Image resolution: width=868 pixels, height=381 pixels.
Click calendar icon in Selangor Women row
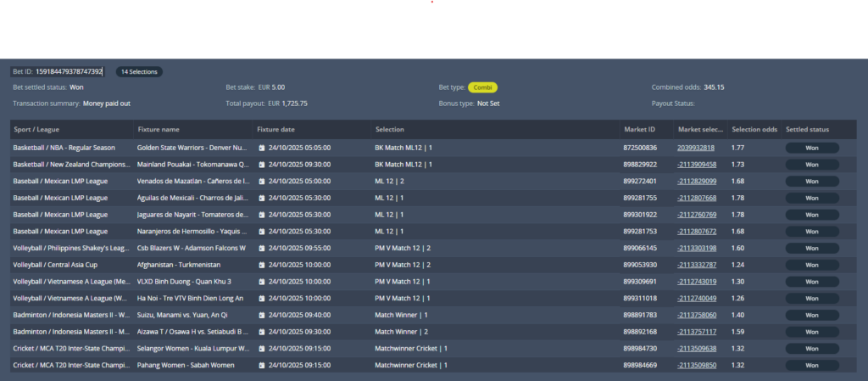[x=262, y=348]
